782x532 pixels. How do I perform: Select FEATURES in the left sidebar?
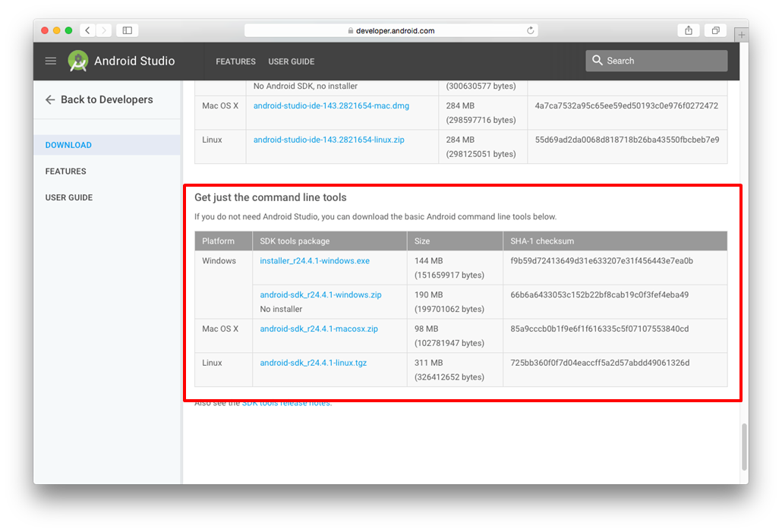tap(66, 171)
